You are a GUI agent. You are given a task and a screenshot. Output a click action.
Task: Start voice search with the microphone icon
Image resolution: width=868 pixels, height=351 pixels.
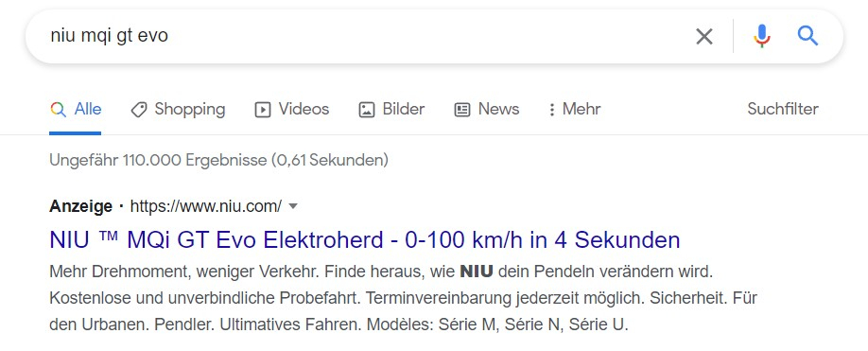click(762, 36)
